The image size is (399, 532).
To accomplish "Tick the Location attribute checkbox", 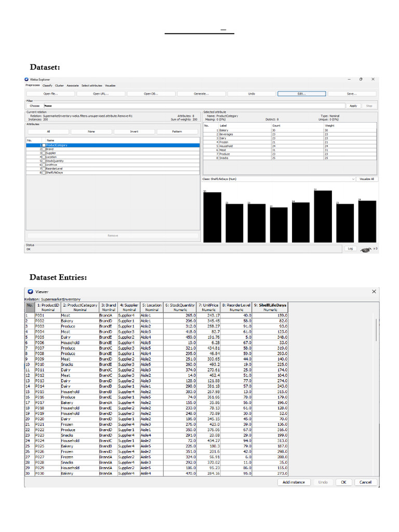I will (44, 157).
